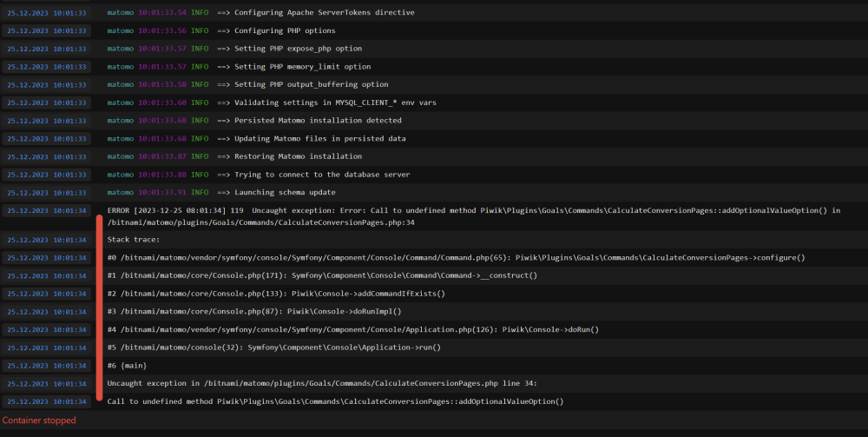Select stack line #5 matomo/console(32)
The height and width of the screenshot is (437, 868).
pos(274,348)
